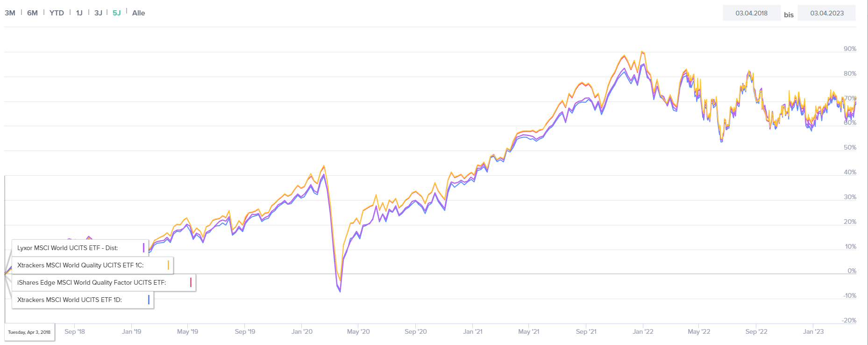
Task: Switch to the 6M time range
Action: [32, 13]
